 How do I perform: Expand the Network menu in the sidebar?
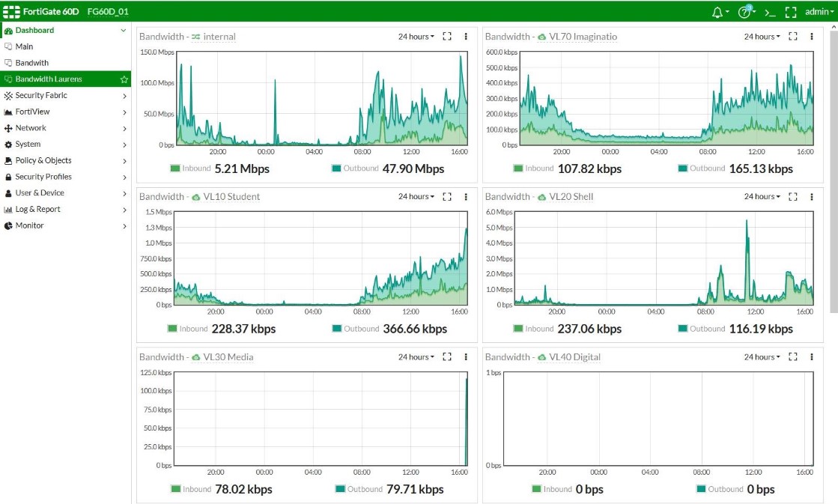30,127
